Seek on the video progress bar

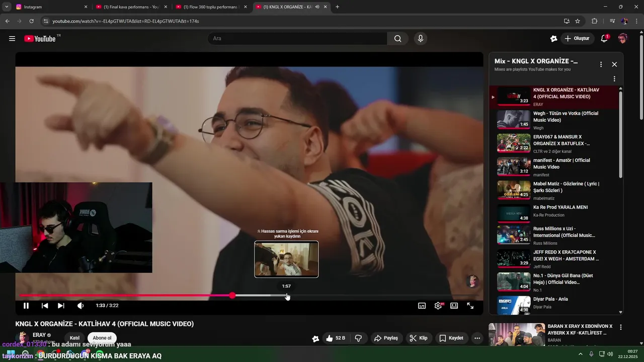(x=249, y=296)
